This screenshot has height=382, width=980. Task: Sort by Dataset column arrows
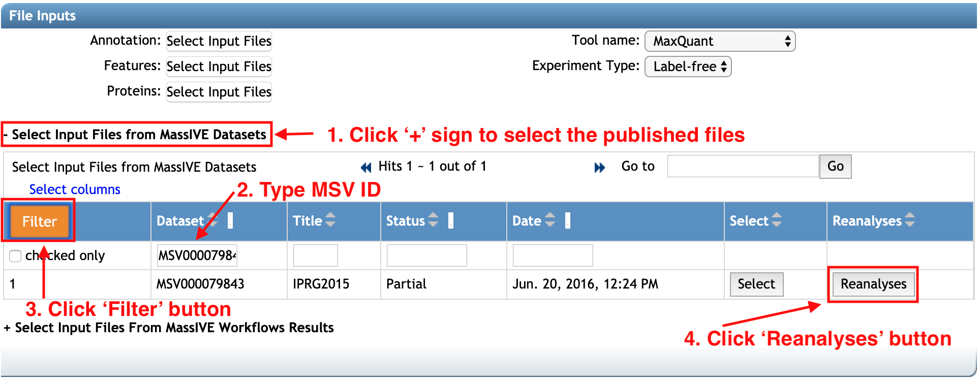pos(212,220)
